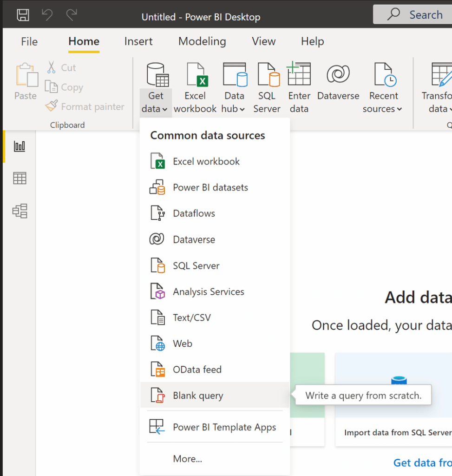Switch to Data table view in sidebar
This screenshot has width=452, height=476.
pos(20,178)
